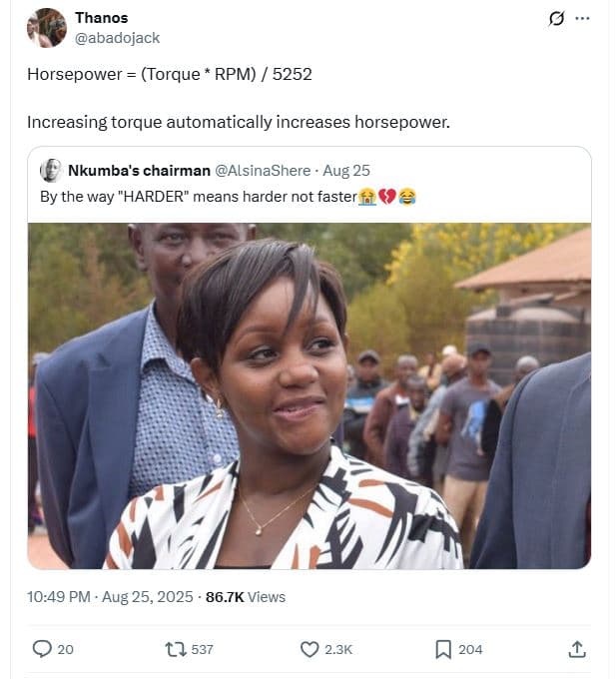The width and height of the screenshot is (616, 679).
Task: Click the share upload arrow icon
Action: tap(576, 649)
